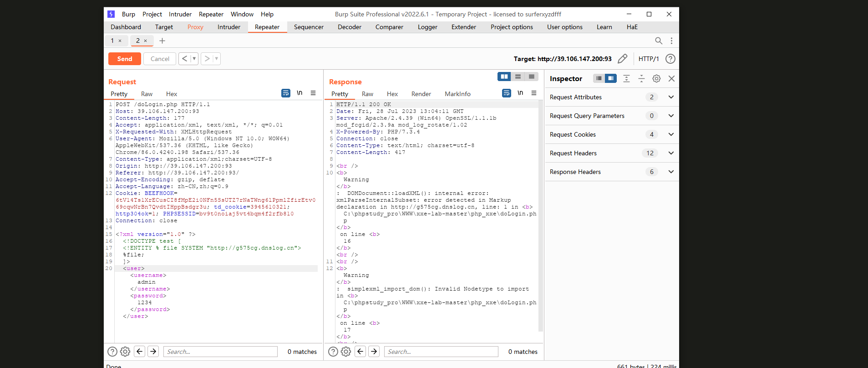Switch to the Decoder tab

(x=350, y=27)
